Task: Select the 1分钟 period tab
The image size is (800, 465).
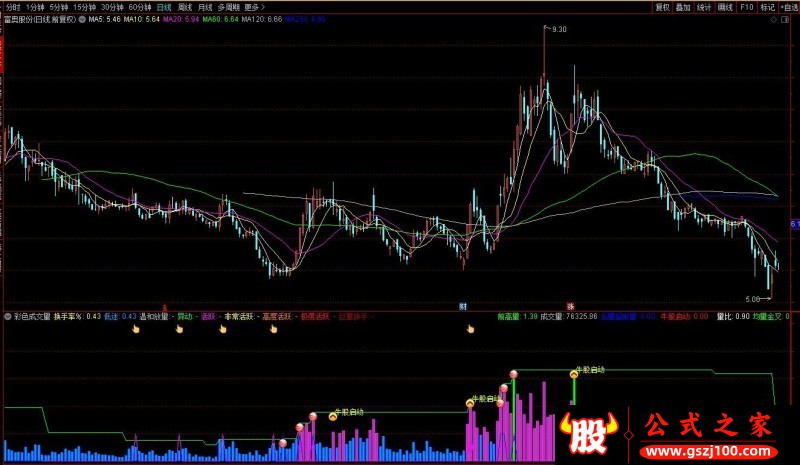Action: coord(35,7)
